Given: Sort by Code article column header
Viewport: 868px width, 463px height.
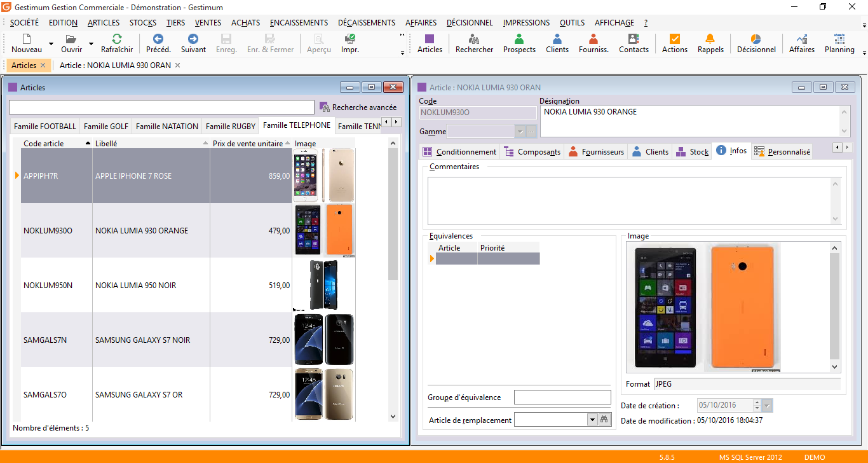Looking at the screenshot, I should pos(57,143).
